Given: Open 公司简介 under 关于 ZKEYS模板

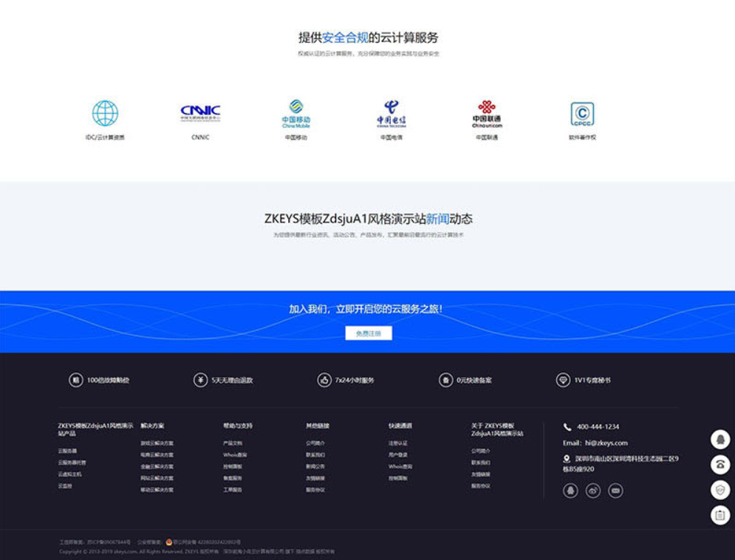Looking at the screenshot, I should pyautogui.click(x=481, y=451).
